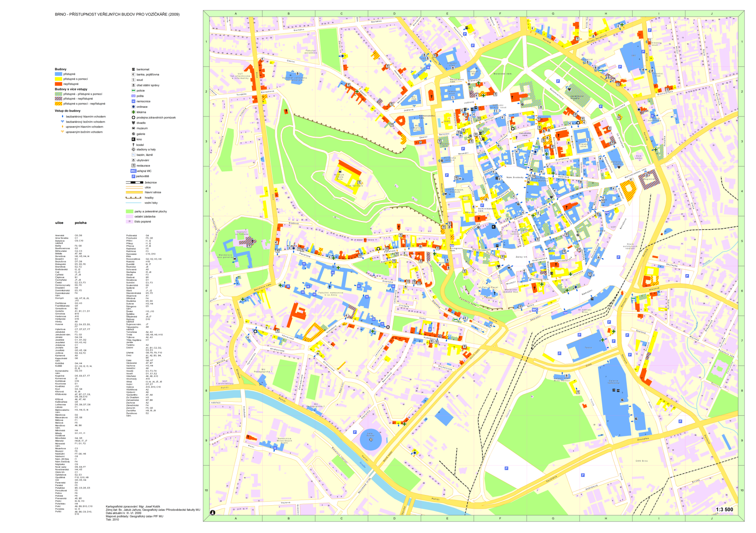This screenshot has height=533, width=756.
Task: Click the kino K legend icon
Action: click(x=133, y=139)
